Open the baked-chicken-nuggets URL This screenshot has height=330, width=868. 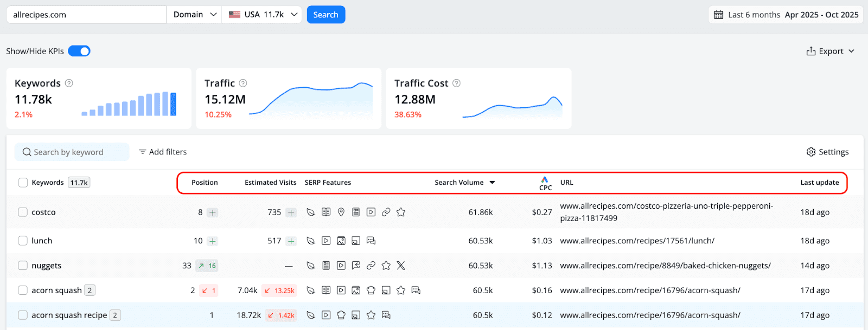[665, 266]
